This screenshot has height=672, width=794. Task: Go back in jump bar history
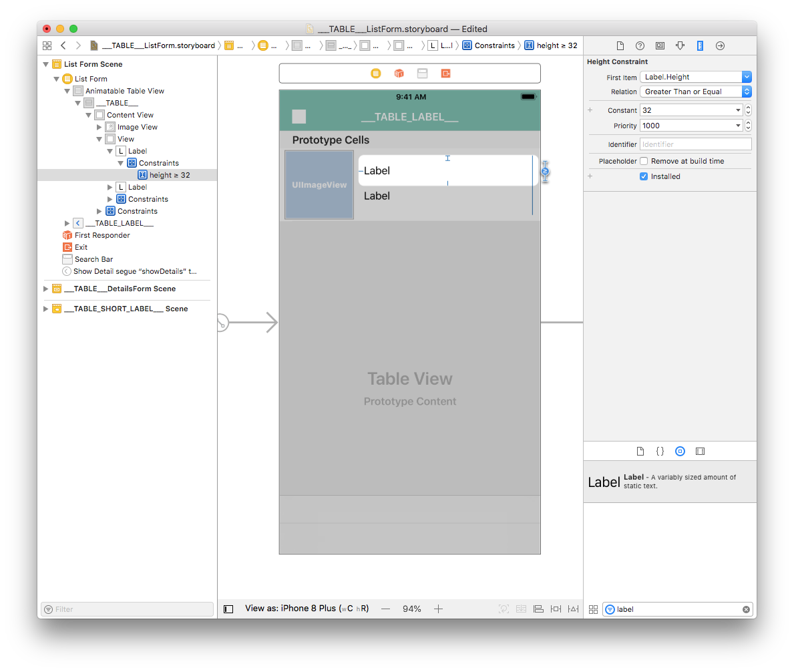click(x=63, y=45)
